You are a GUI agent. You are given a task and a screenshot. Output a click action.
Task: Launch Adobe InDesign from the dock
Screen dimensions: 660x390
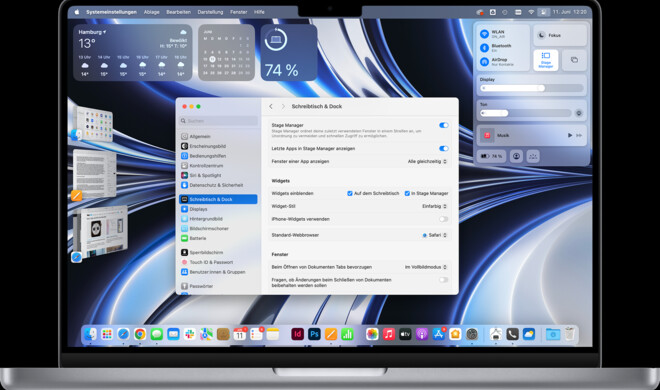pyautogui.click(x=298, y=334)
